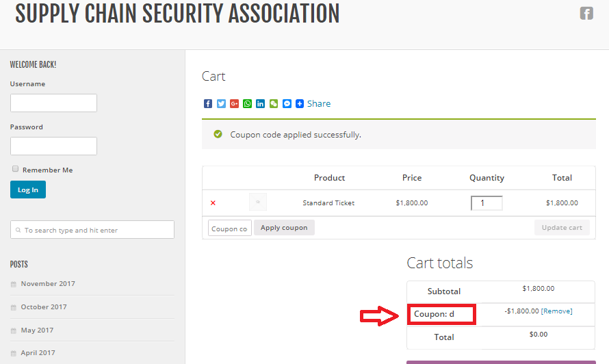Focus the Username input field

53,103
